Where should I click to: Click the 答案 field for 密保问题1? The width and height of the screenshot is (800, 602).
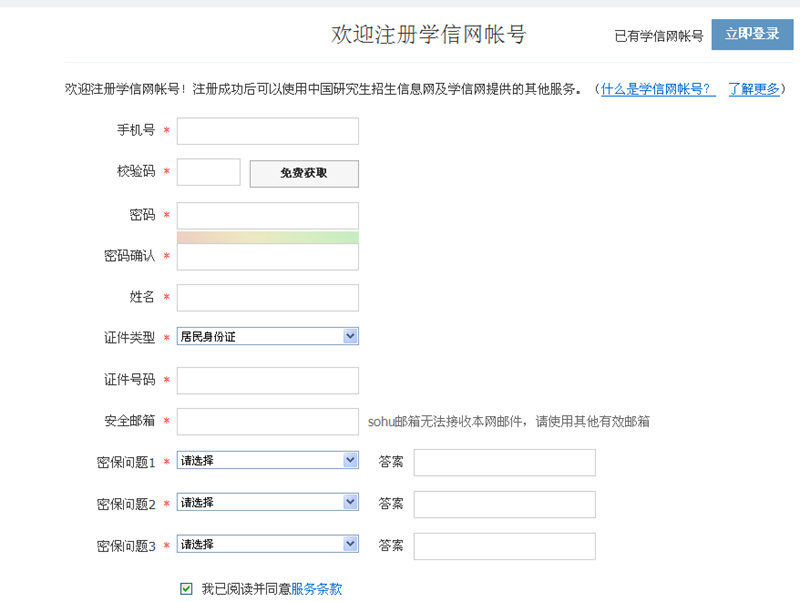504,462
